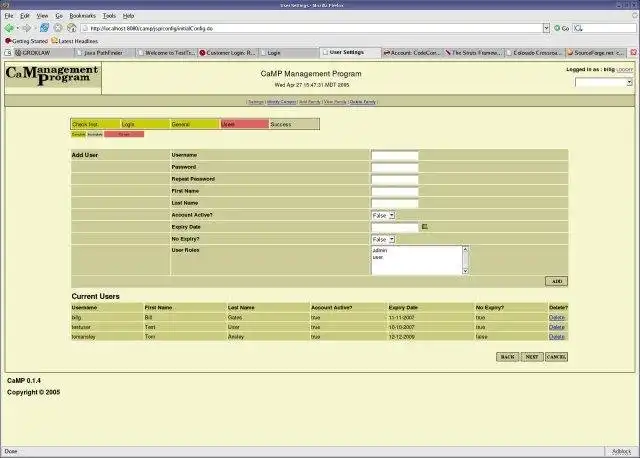Image resolution: width=640 pixels, height=458 pixels.
Task: Switch to the Account: CodeCon tab
Action: pos(412,53)
